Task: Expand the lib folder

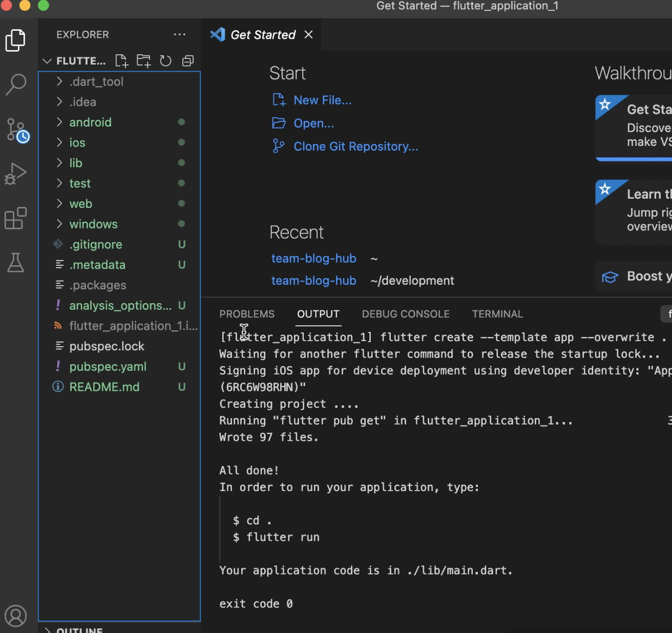Action: point(76,163)
